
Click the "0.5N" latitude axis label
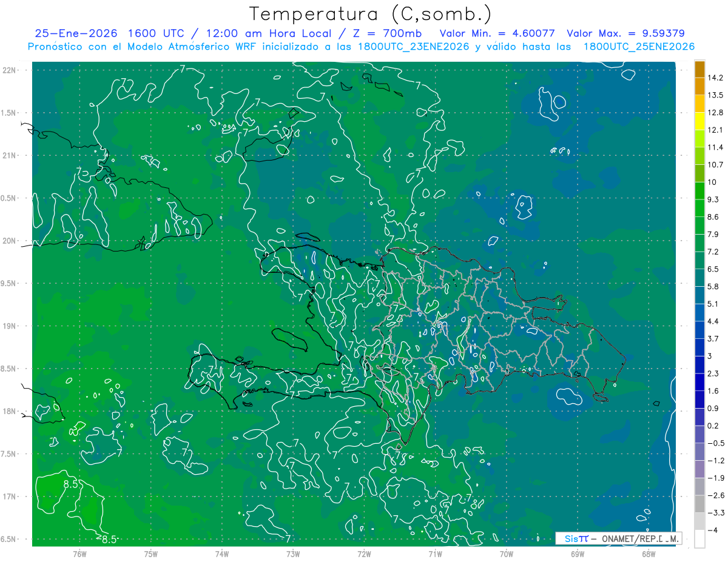(x=9, y=198)
